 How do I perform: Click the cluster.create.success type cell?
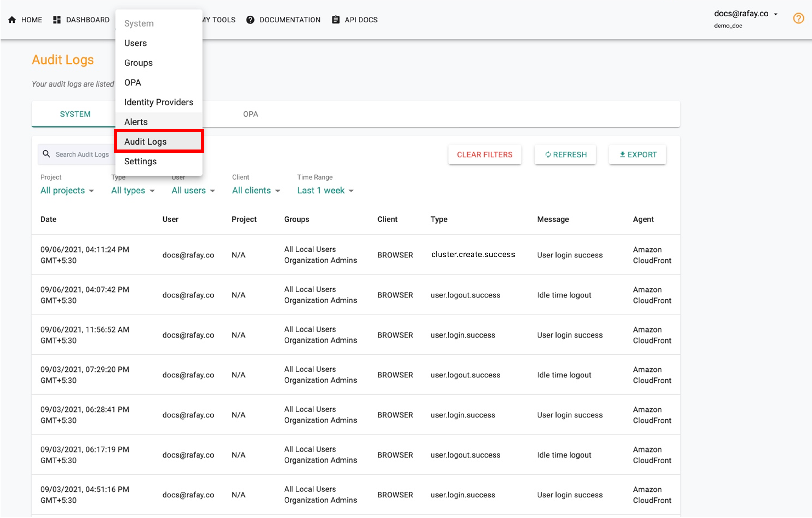click(x=473, y=254)
